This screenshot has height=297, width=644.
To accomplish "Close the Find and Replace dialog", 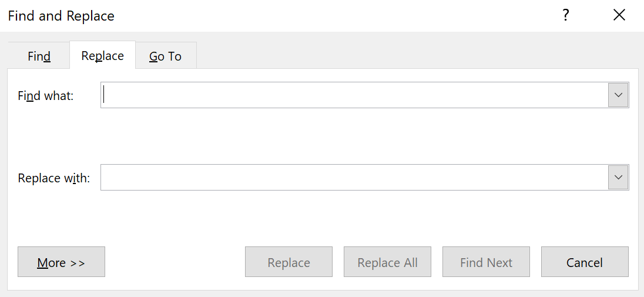I will click(x=619, y=16).
